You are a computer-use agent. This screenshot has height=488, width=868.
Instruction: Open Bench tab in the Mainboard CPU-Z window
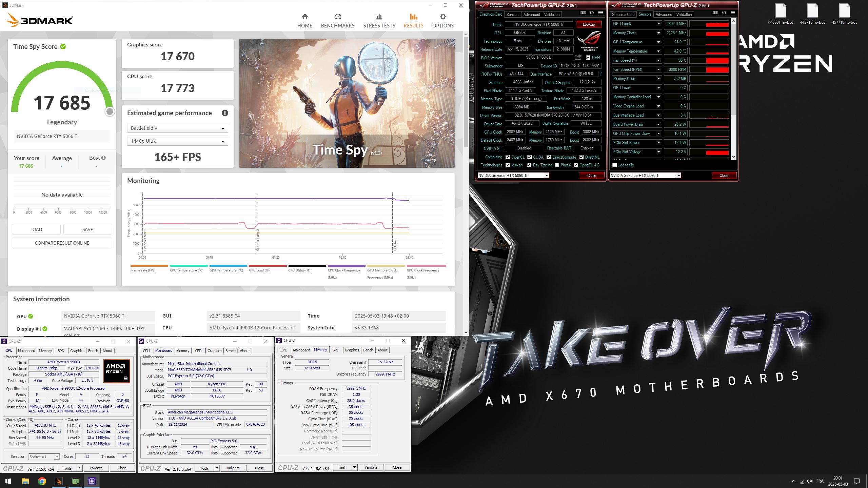(230, 351)
